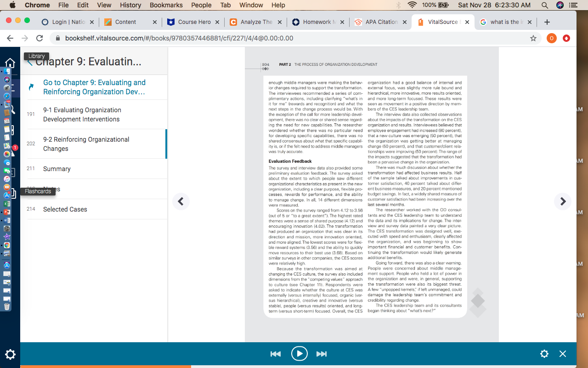Bookmark this page with the star icon

pos(533,38)
